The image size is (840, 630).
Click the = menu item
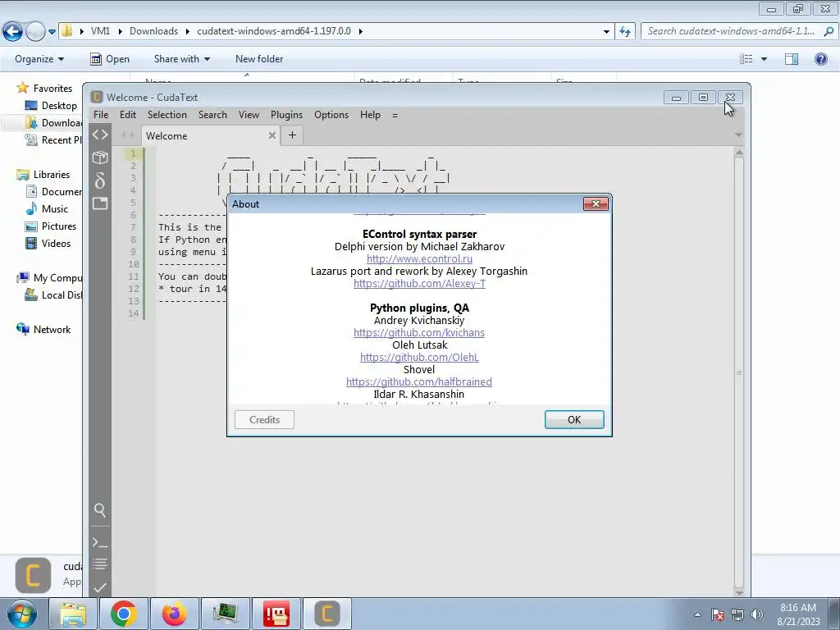pos(395,115)
